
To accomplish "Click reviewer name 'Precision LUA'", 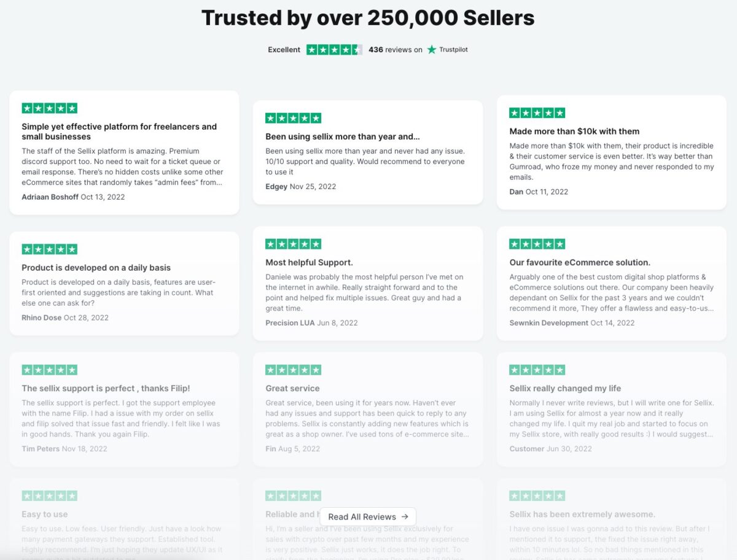I will click(290, 322).
